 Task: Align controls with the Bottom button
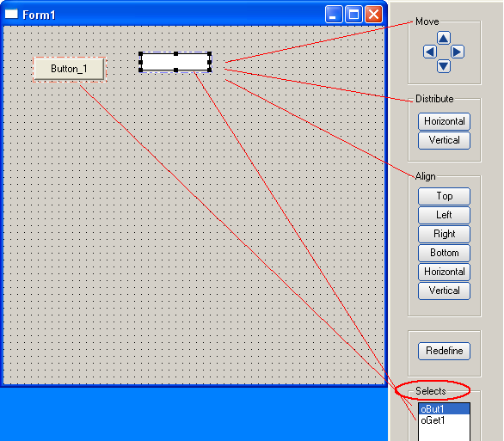(444, 253)
